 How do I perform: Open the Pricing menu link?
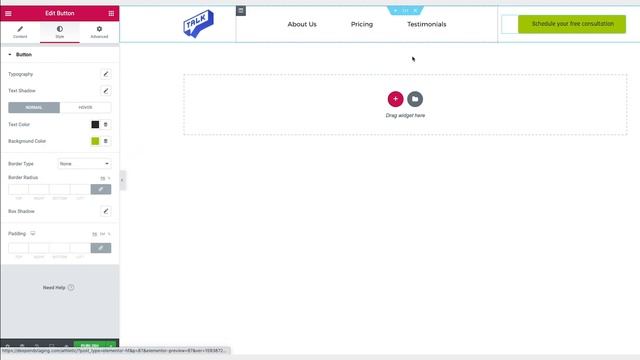point(362,24)
